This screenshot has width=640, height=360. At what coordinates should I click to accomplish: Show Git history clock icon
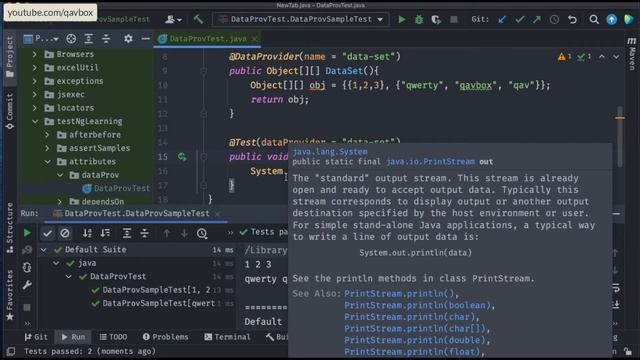(x=554, y=19)
